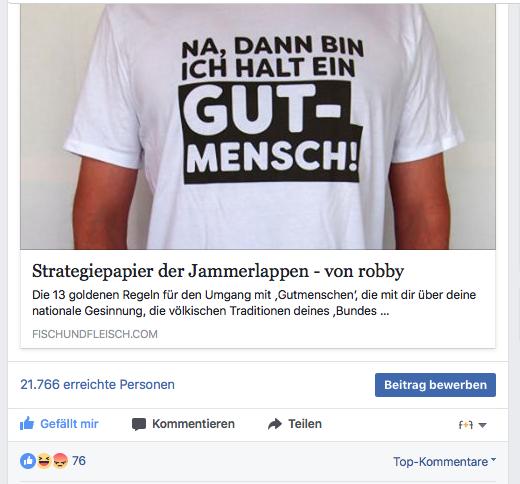
Task: Toggle Gefällt mir on the post
Action: click(x=59, y=424)
